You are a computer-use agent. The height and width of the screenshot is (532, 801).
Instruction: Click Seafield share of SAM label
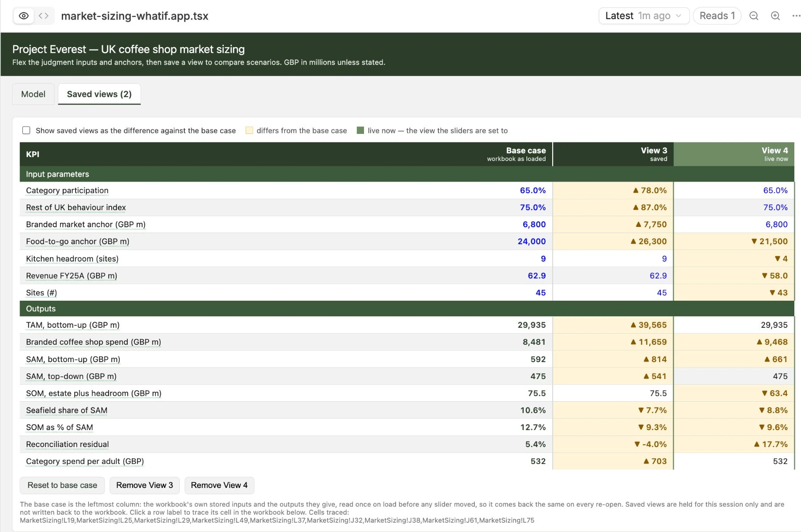(67, 410)
